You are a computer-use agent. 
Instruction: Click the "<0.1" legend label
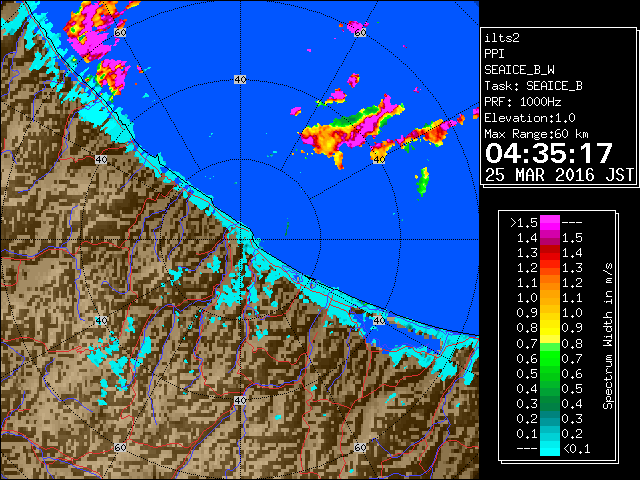(576, 449)
